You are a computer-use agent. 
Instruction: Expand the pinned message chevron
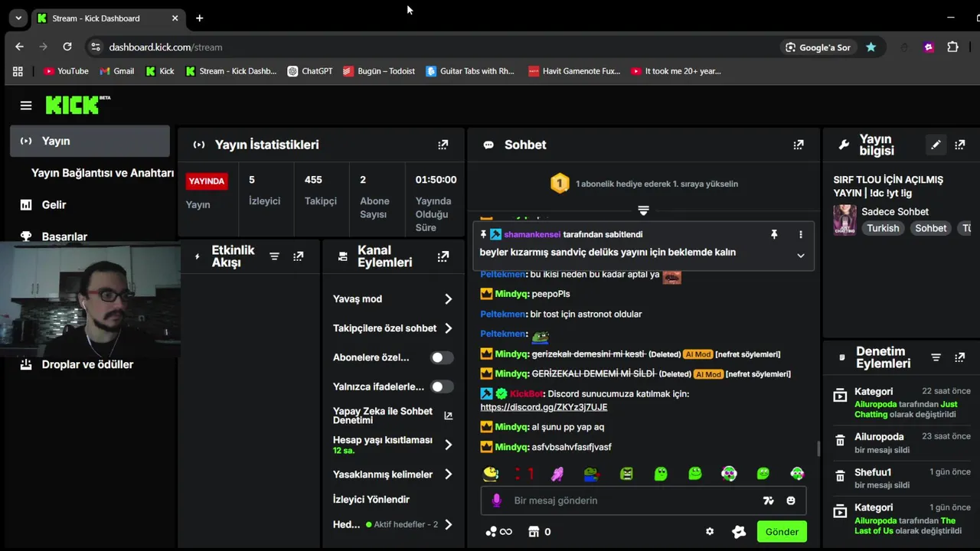coord(801,256)
